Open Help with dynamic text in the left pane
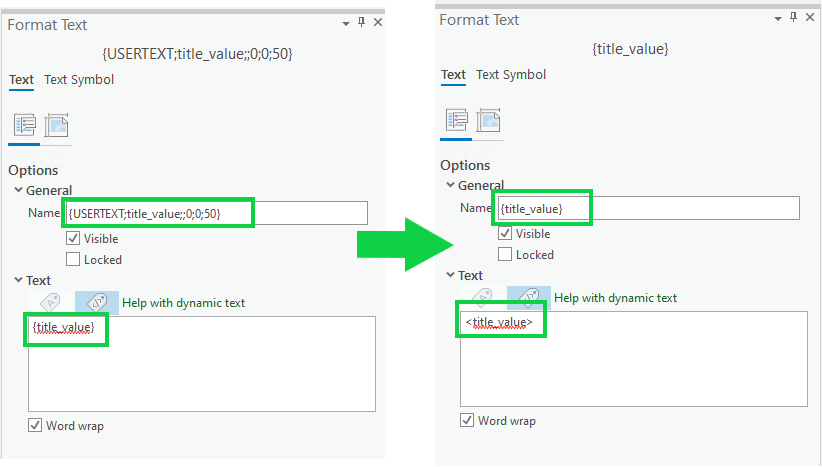This screenshot has height=467, width=822. (x=183, y=302)
